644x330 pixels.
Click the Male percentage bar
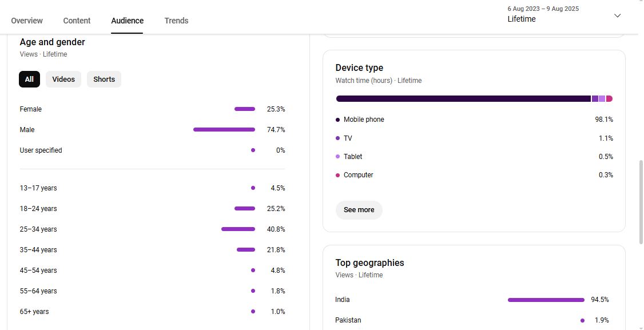coord(224,130)
